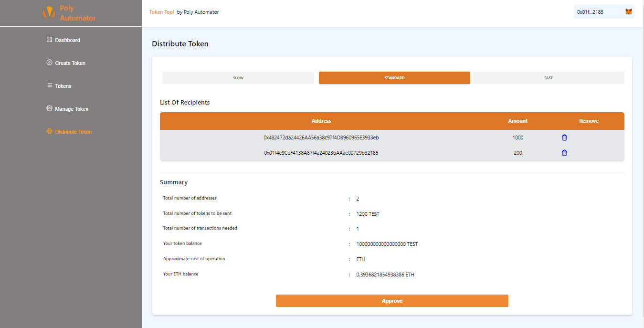Click the amount value 200
This screenshot has width=644, height=328.
[518, 153]
